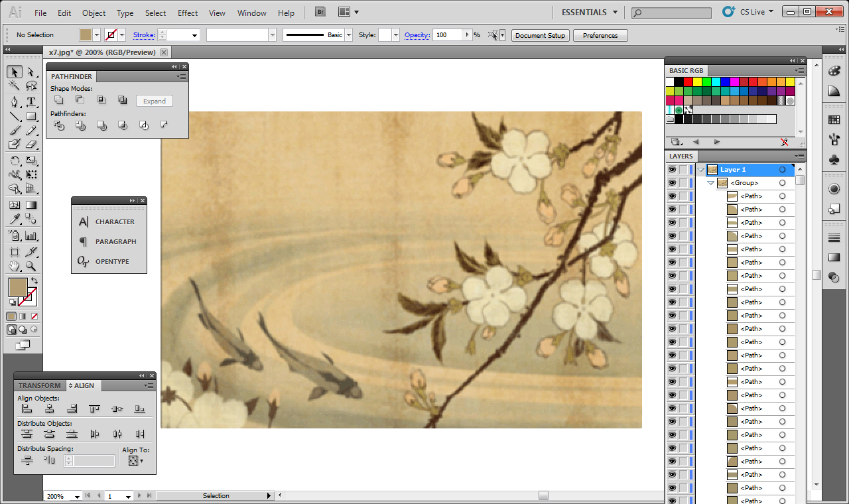Viewport: 849px width, 504px height.
Task: Open the Transparency panel from dock
Action: (x=834, y=278)
